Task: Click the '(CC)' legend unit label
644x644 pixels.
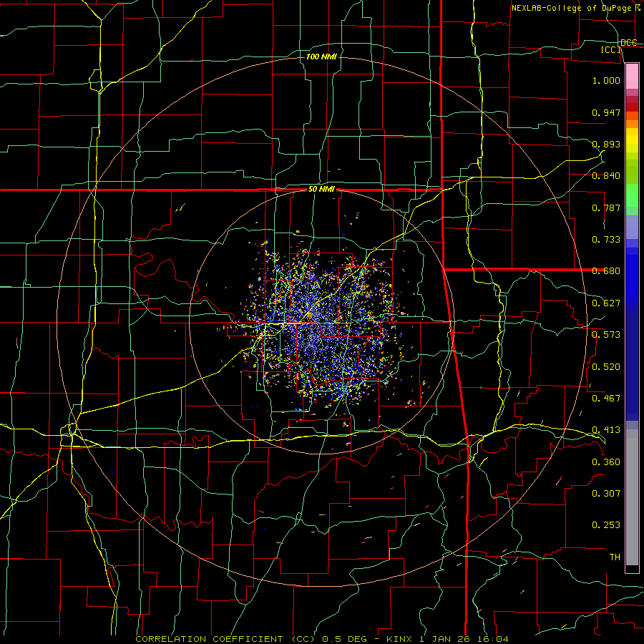Action: pos(611,49)
